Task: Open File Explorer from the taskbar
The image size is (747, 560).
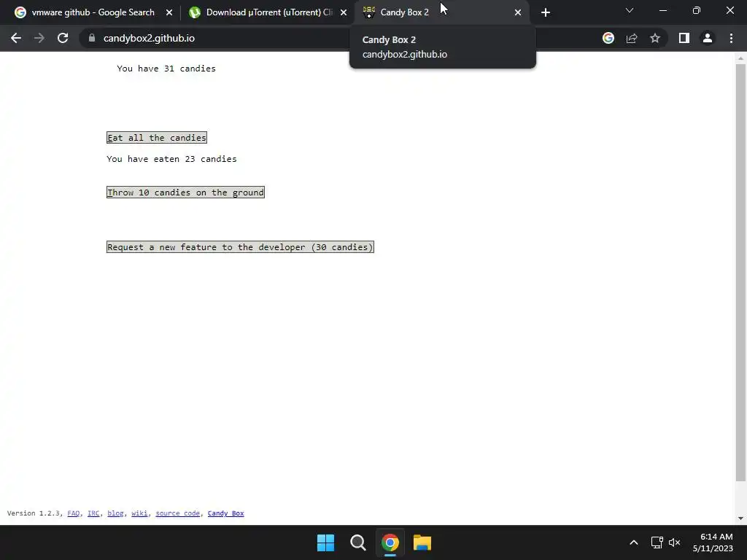Action: pos(422,542)
